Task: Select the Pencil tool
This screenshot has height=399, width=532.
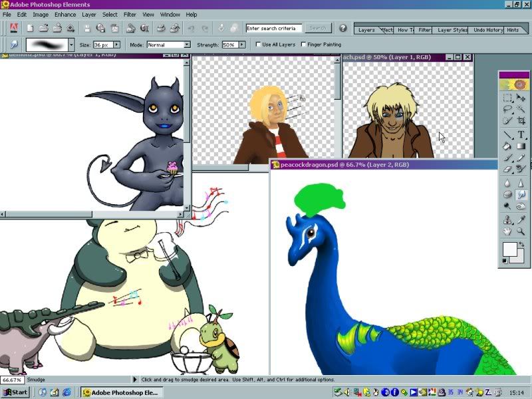Action: 521,158
